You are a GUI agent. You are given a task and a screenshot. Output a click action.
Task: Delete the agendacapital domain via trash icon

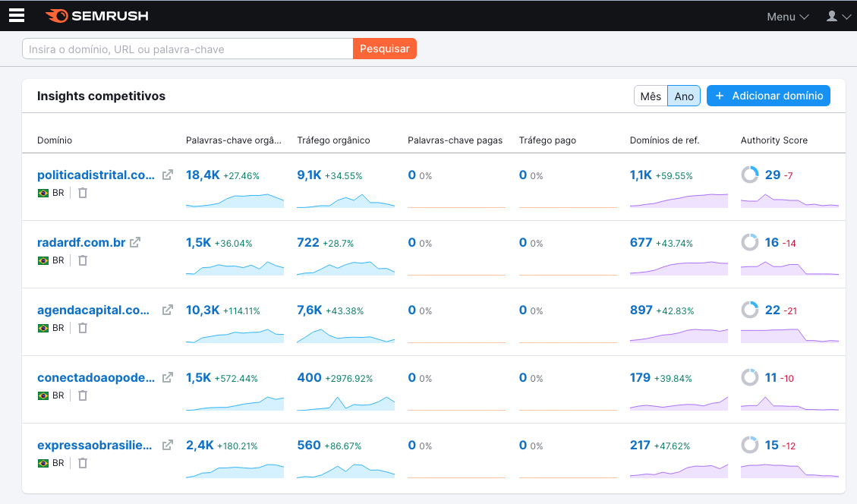83,328
